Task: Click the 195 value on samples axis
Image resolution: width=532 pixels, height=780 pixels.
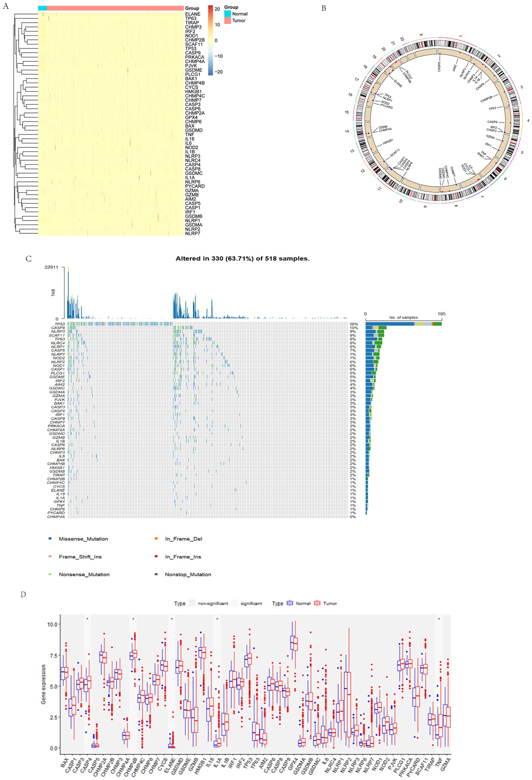Action: [442, 314]
